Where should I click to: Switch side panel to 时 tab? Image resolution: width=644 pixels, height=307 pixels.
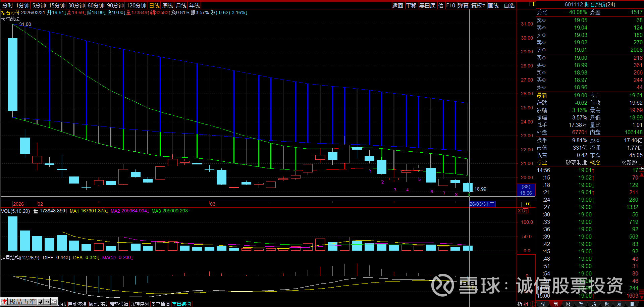pos(543,304)
